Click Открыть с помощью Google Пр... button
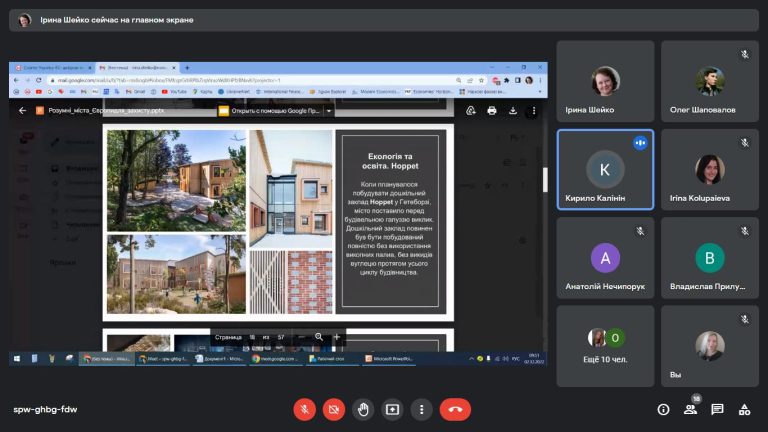 click(x=270, y=111)
